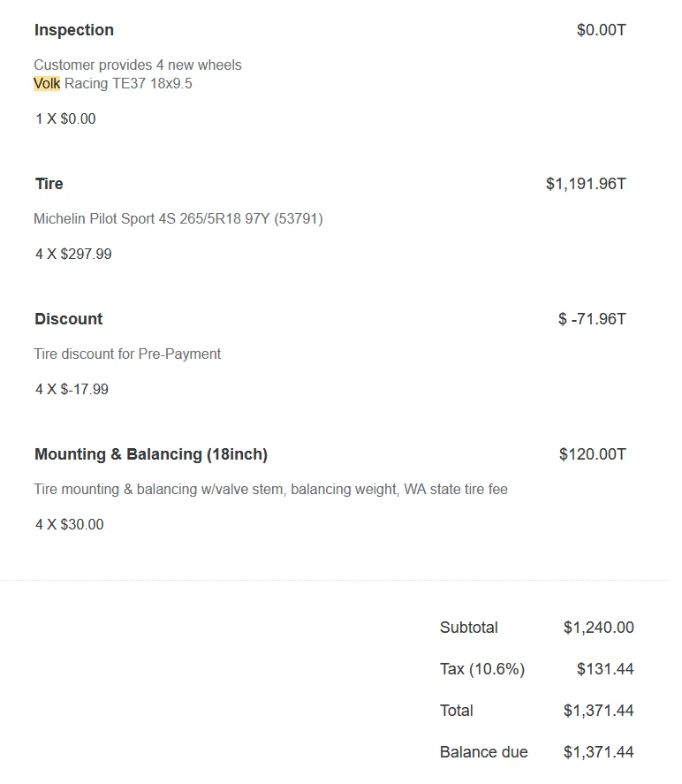The image size is (682, 784).
Task: Click the Inspection line item heading
Action: coord(74,30)
